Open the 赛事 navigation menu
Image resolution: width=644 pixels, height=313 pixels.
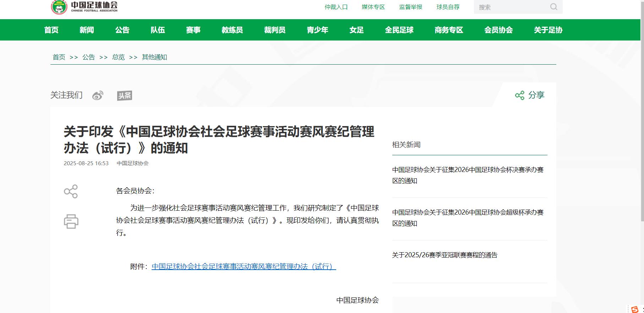(x=193, y=30)
